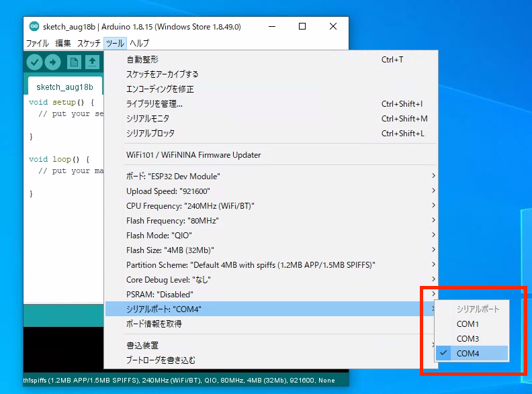Click the Verify checkmark toolbar icon
The image size is (532, 394).
(x=34, y=62)
